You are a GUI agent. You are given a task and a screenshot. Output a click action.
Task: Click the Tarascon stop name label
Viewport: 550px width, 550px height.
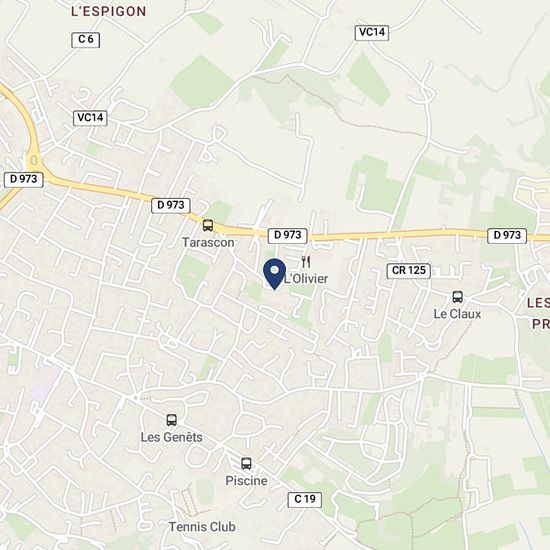208,242
